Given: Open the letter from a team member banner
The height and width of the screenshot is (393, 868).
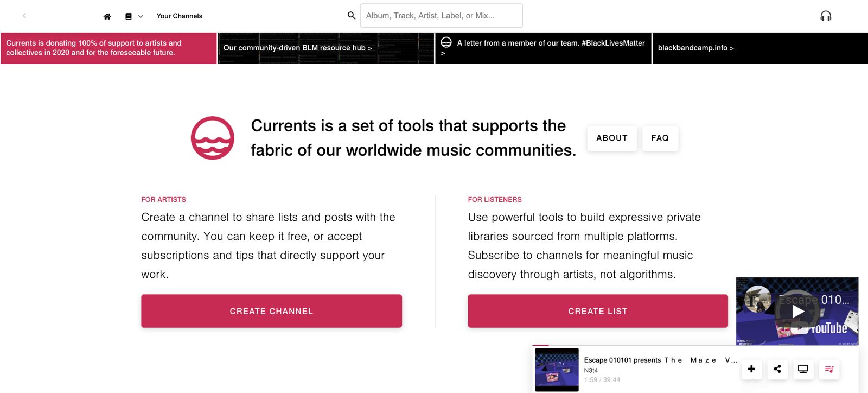Looking at the screenshot, I should (543, 48).
